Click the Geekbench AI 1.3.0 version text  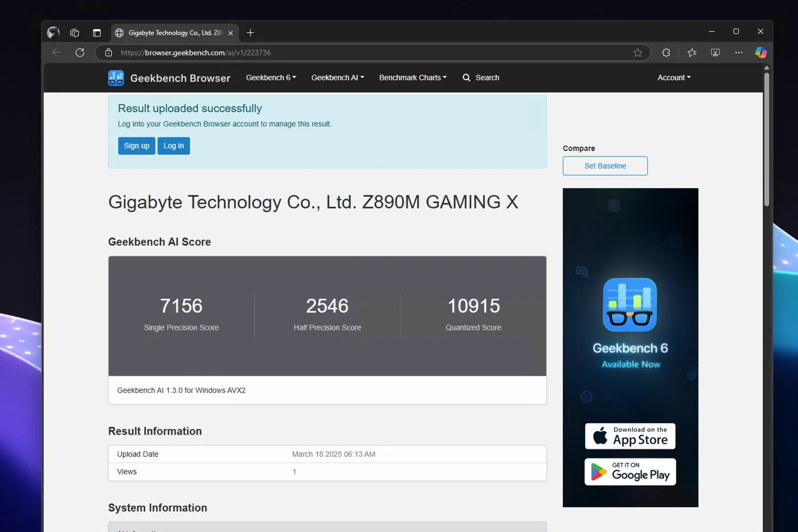(181, 390)
